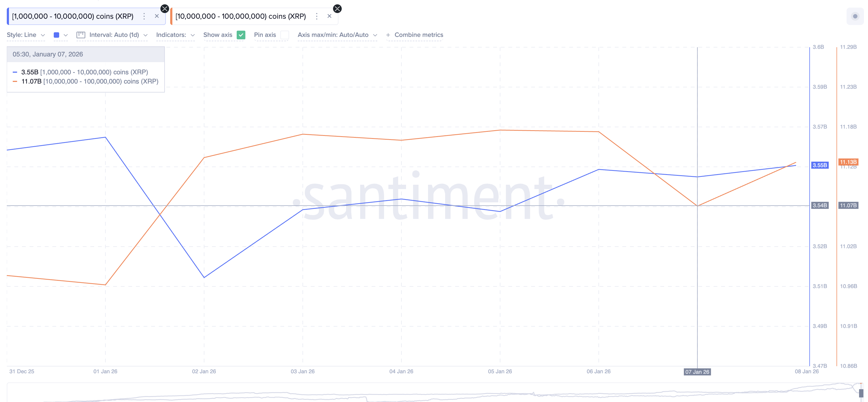This screenshot has height=402, width=868.
Task: Click the minimap preview chart at the bottom
Action: [x=434, y=392]
